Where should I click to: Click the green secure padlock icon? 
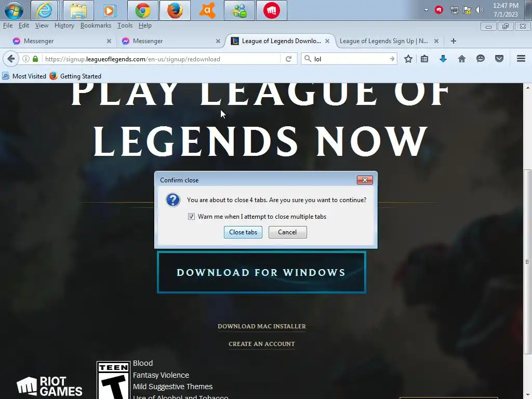tap(35, 59)
